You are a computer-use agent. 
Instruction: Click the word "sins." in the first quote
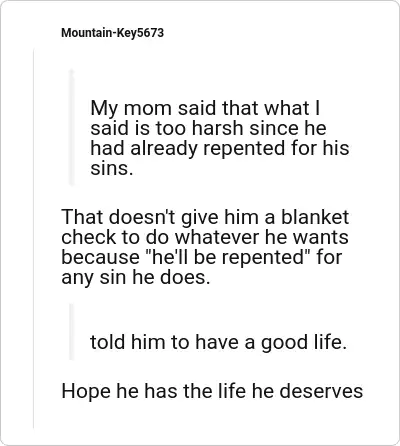112,168
